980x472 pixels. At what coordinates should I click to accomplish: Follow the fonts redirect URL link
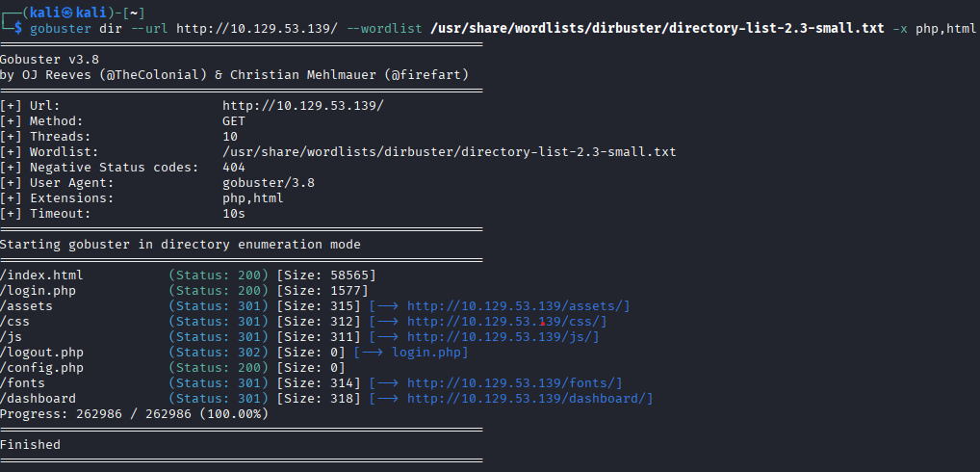click(x=514, y=382)
